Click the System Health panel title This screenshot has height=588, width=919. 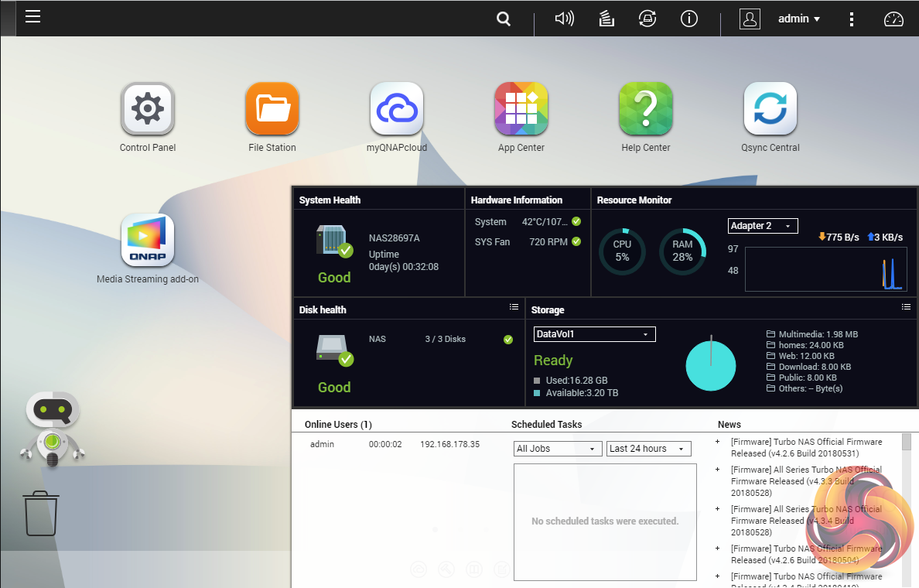coord(330,200)
